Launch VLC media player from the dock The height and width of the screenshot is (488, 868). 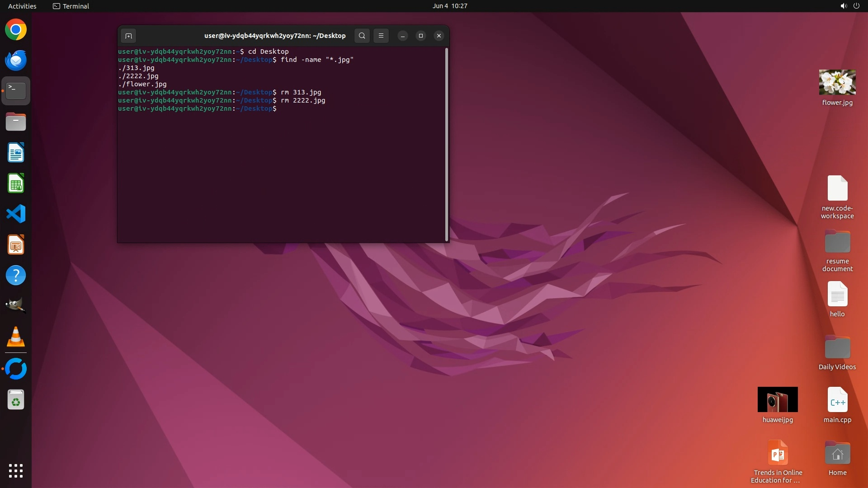(16, 337)
